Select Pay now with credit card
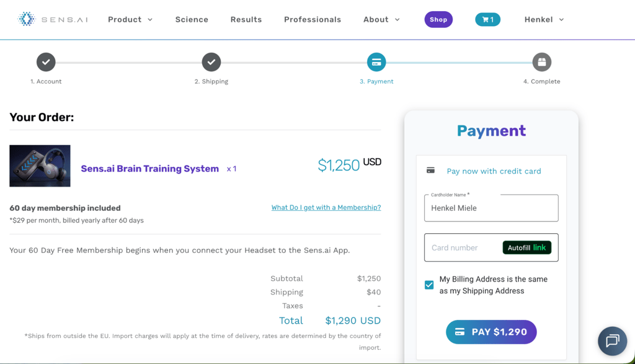The height and width of the screenshot is (364, 635). [x=494, y=171]
